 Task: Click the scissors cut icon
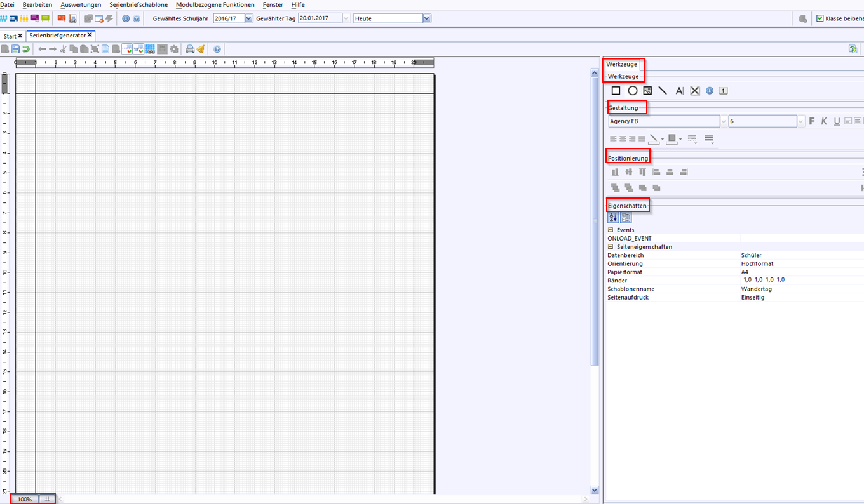pyautogui.click(x=63, y=49)
